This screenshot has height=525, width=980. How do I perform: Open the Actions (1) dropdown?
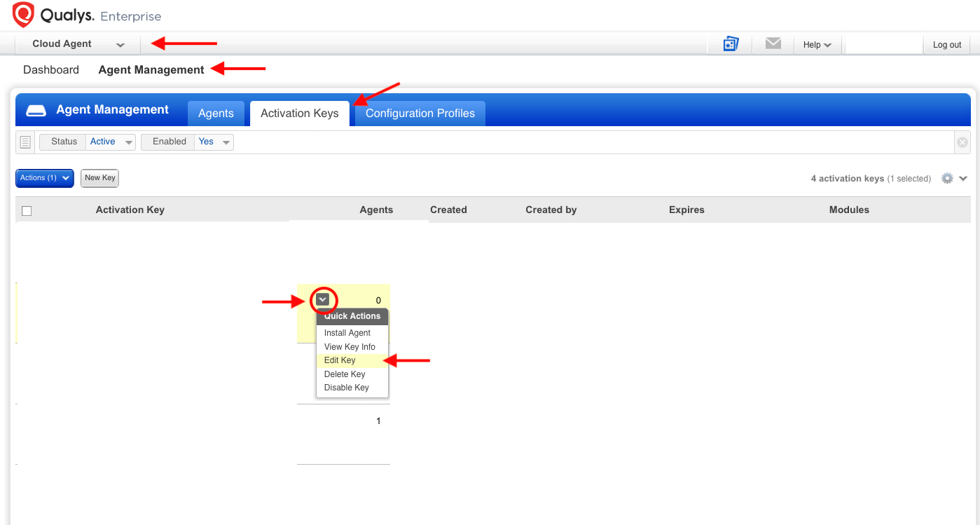point(44,178)
